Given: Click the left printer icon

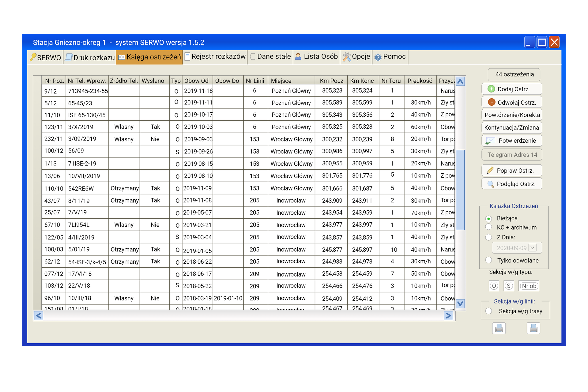Looking at the screenshot, I should coord(499,328).
